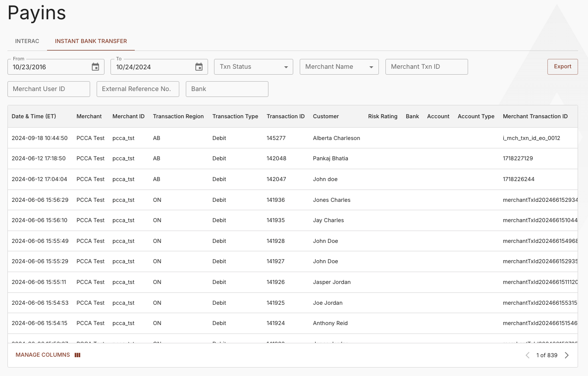Click the Manage Columns grid icon

77,355
